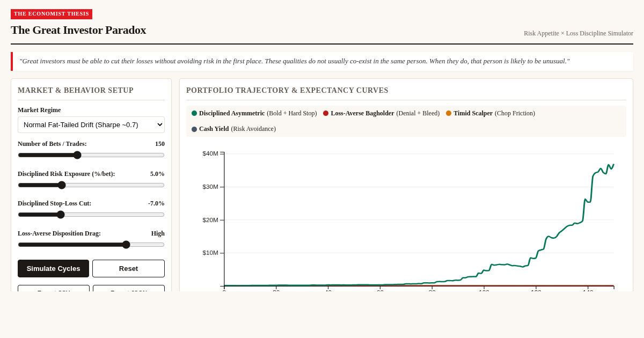Open the Market Regime dropdown
The height and width of the screenshot is (338, 644).
91,124
